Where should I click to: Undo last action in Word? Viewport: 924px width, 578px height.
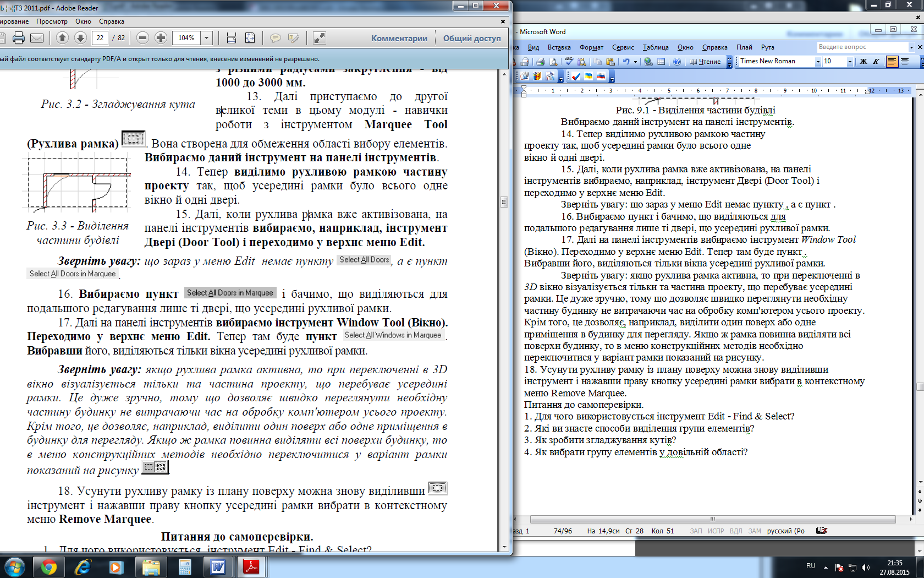[x=626, y=62]
